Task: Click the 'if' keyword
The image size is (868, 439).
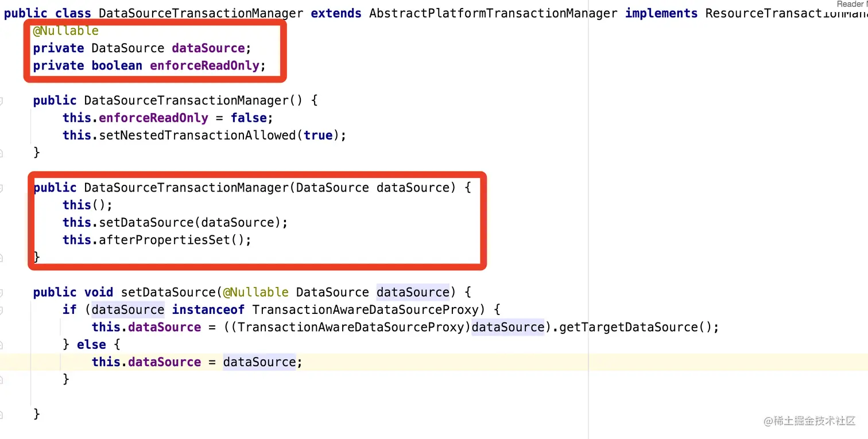Action: (x=69, y=310)
